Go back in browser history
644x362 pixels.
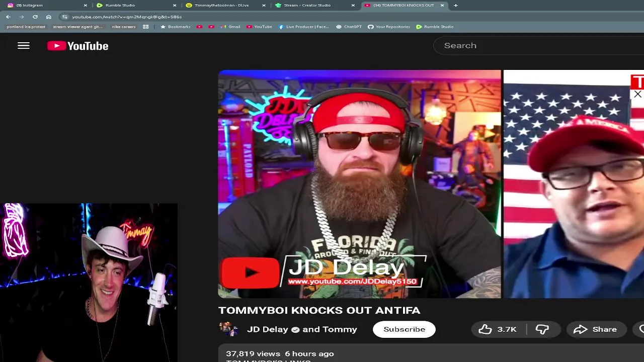point(8,17)
